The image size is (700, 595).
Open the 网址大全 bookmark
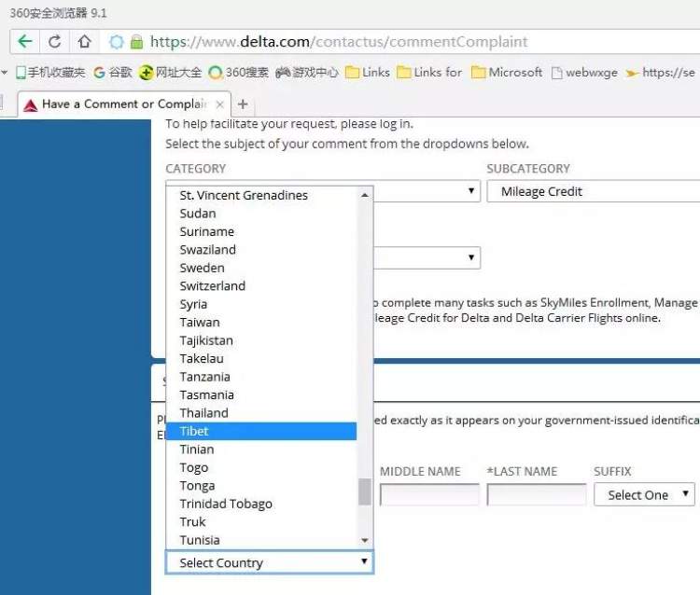(x=170, y=73)
